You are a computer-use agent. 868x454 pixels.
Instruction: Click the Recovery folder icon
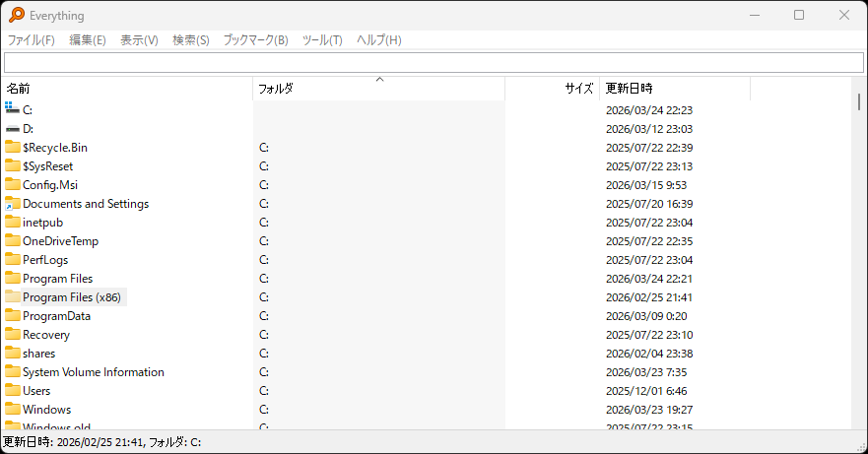pyautogui.click(x=12, y=334)
